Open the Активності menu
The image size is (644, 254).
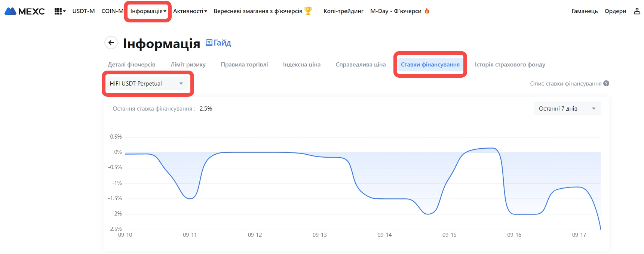point(190,11)
